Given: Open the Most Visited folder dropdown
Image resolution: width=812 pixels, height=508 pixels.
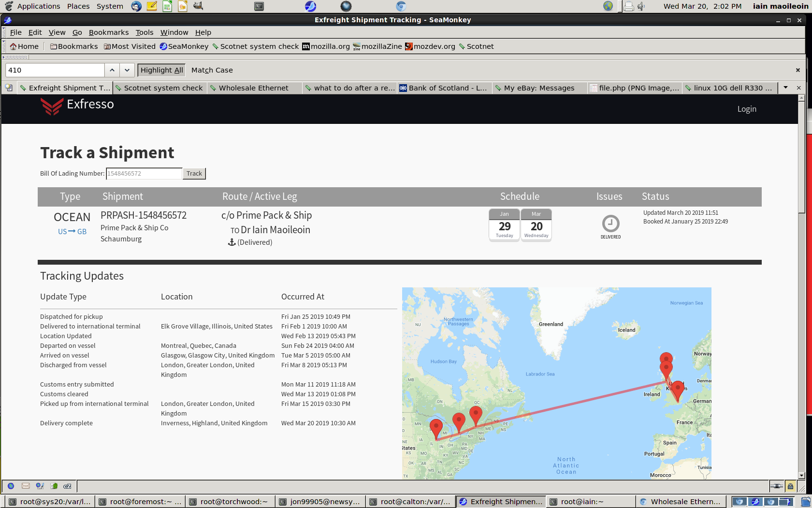Looking at the screenshot, I should pos(130,46).
